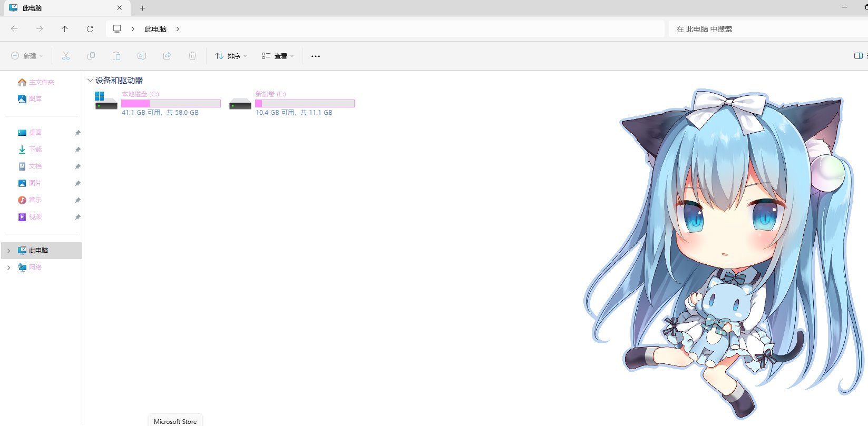Click the text 41.1 GB 可用，共 58.0 GB
The height and width of the screenshot is (426, 868).
click(x=160, y=113)
